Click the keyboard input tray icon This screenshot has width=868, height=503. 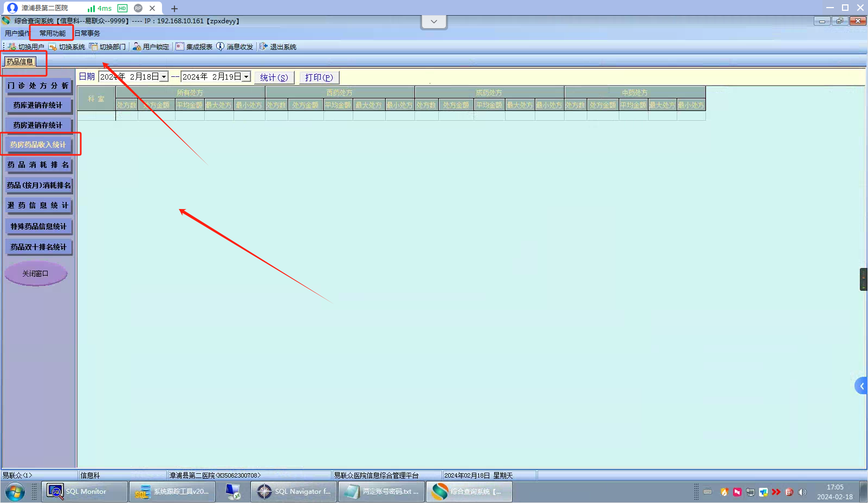pos(708,492)
